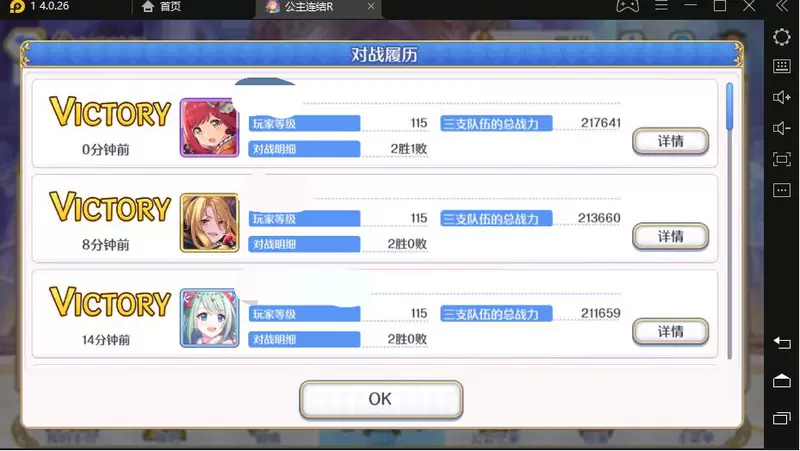800x451 pixels.
Task: Open the hamburger menu in title bar
Action: [661, 6]
